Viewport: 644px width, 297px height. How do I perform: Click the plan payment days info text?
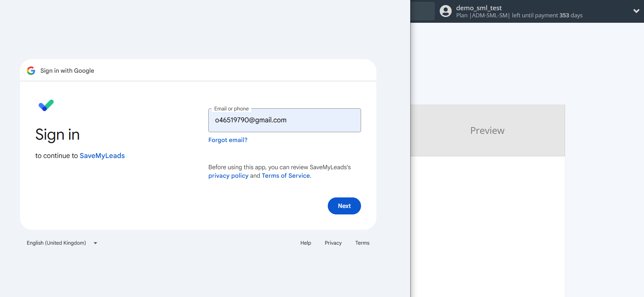[x=519, y=16]
